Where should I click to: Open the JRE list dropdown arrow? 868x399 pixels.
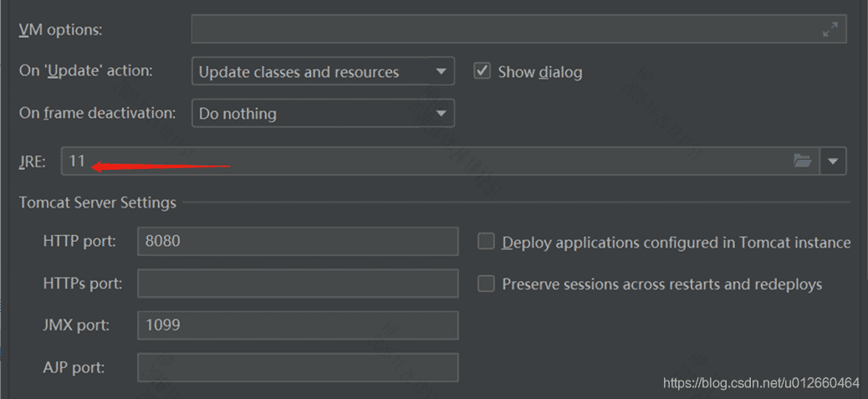834,161
